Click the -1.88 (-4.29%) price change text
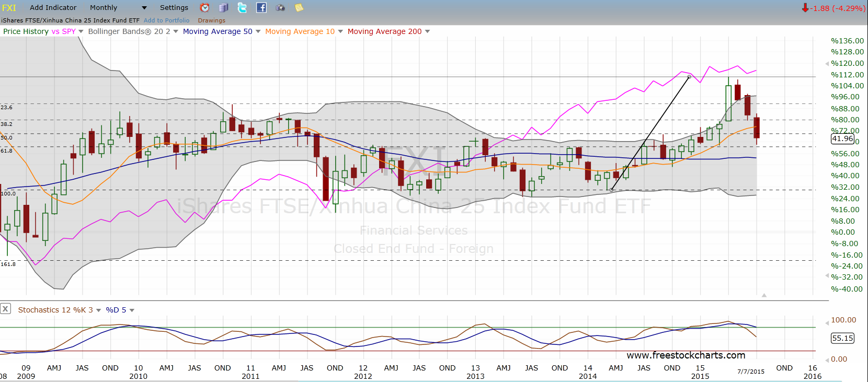 click(838, 8)
